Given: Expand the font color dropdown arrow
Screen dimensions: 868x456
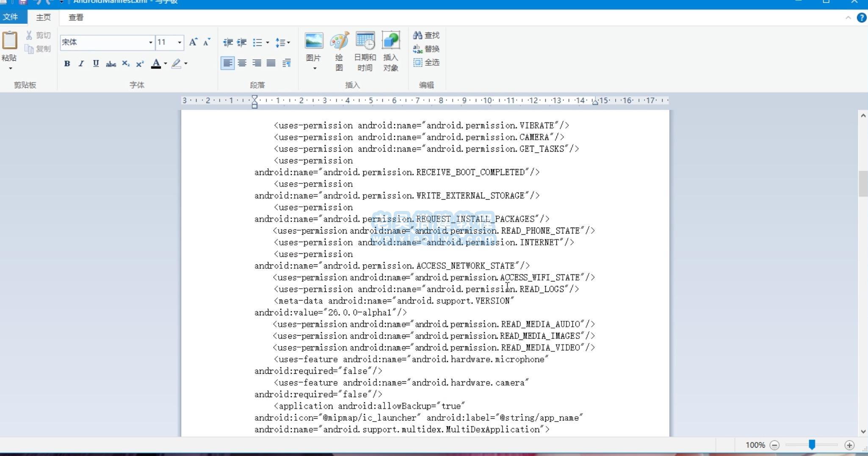Looking at the screenshot, I should pos(166,64).
